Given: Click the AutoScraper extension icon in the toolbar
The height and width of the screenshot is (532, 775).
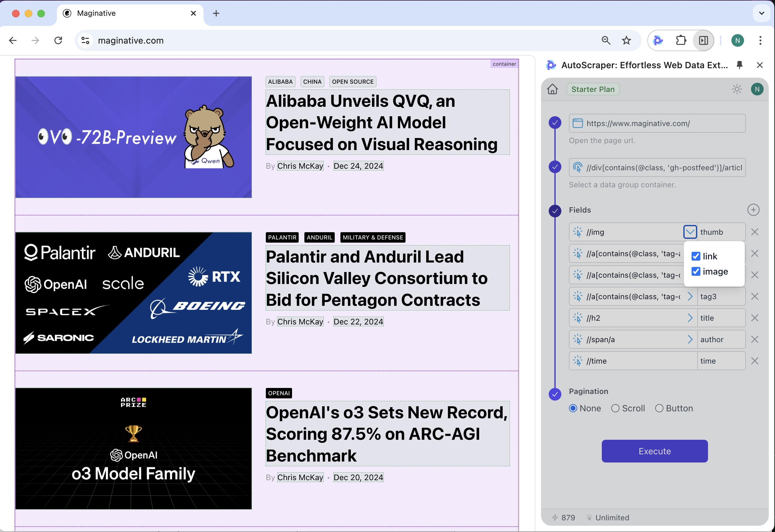Looking at the screenshot, I should pos(658,40).
